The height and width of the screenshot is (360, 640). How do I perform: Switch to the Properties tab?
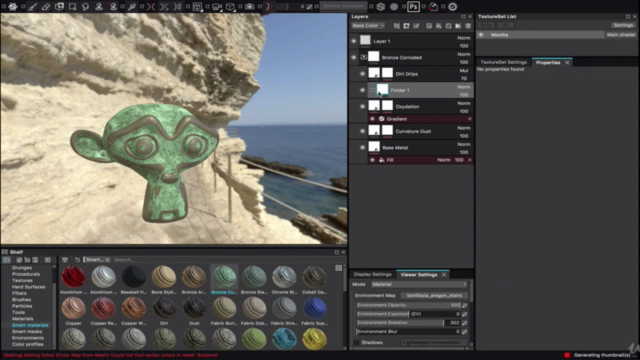point(548,62)
